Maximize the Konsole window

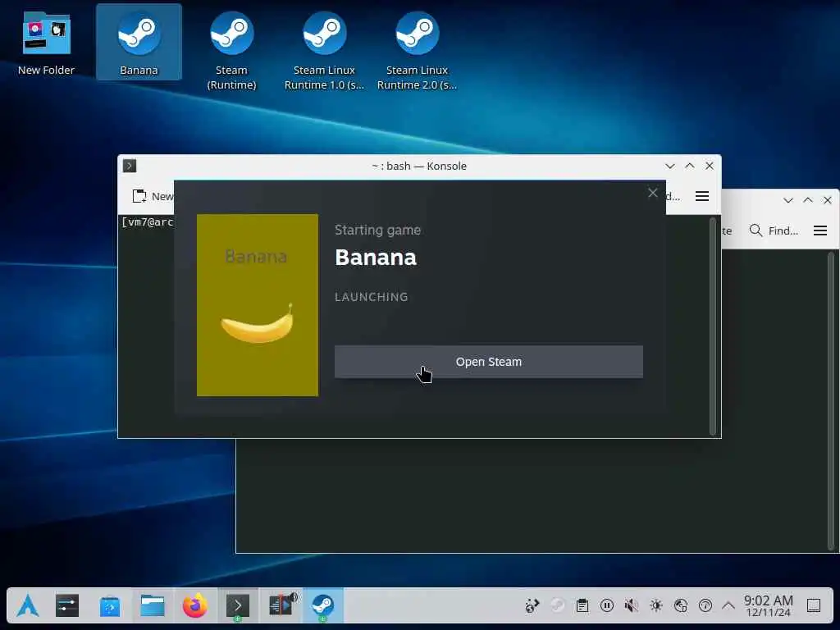(689, 166)
